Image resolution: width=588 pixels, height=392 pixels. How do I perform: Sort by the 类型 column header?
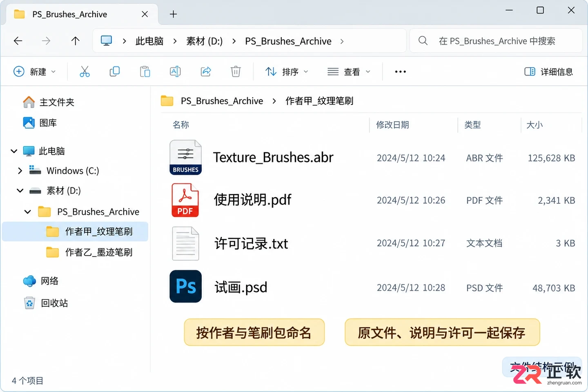tap(472, 125)
